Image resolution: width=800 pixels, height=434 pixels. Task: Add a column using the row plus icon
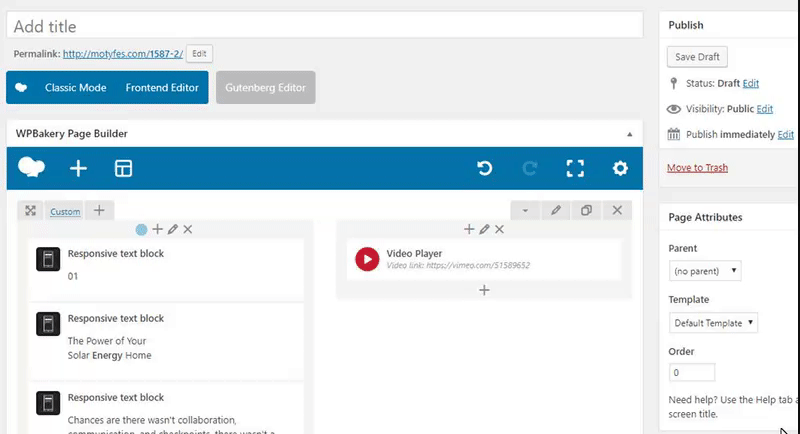(99, 210)
